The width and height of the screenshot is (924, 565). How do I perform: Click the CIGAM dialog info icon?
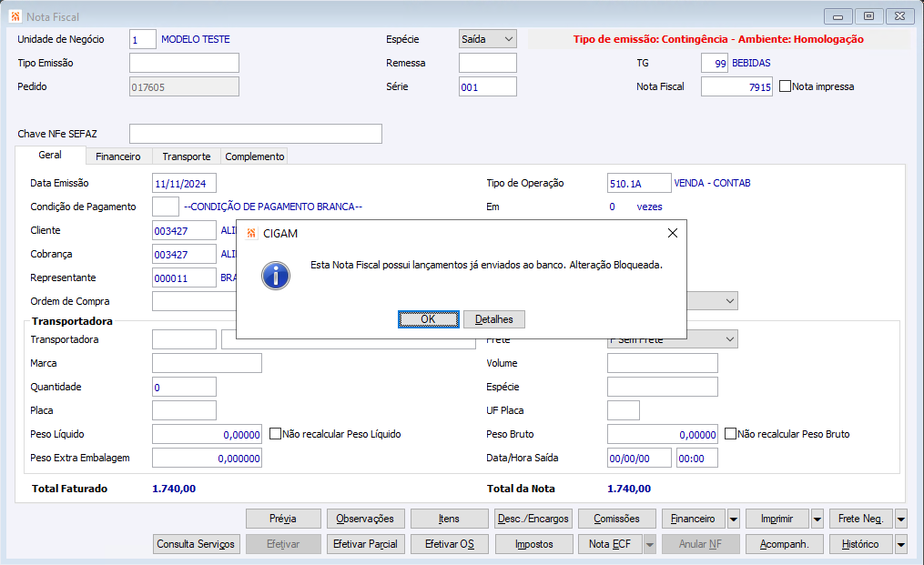275,276
